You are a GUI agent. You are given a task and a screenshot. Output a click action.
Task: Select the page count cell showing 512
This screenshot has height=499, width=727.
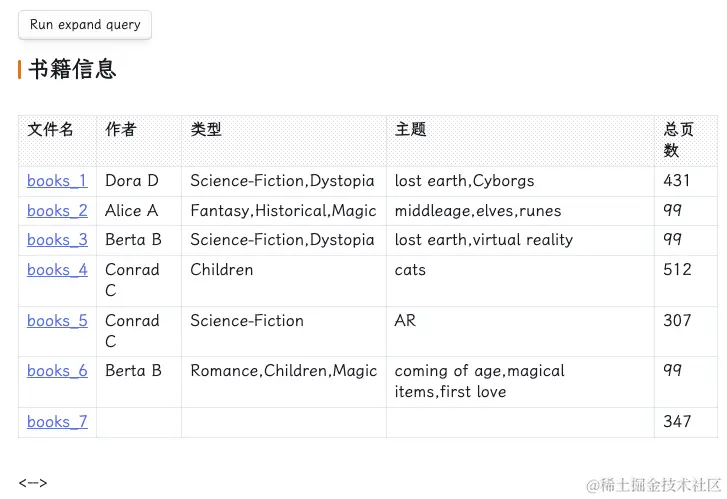coord(686,281)
